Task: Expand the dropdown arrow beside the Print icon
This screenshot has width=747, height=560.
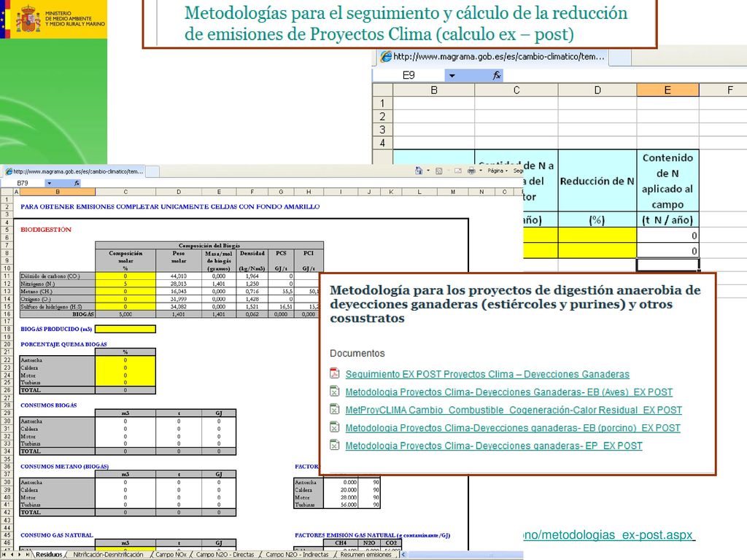Action: [481, 171]
